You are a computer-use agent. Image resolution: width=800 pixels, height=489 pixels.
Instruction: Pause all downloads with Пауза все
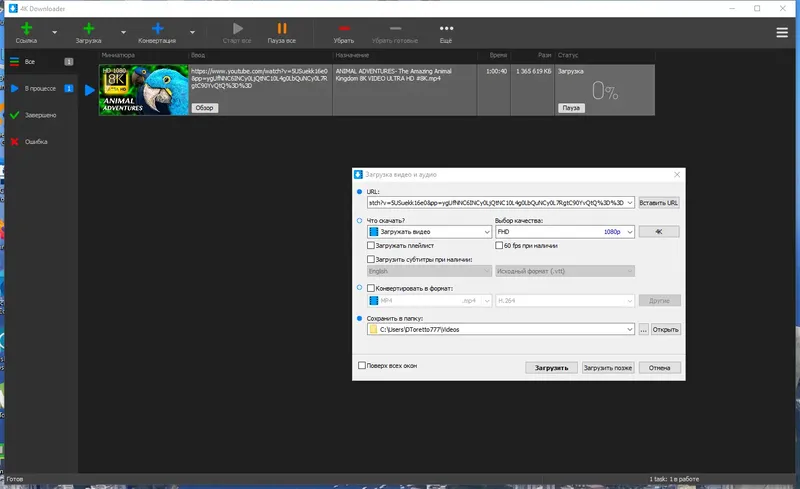tap(282, 33)
